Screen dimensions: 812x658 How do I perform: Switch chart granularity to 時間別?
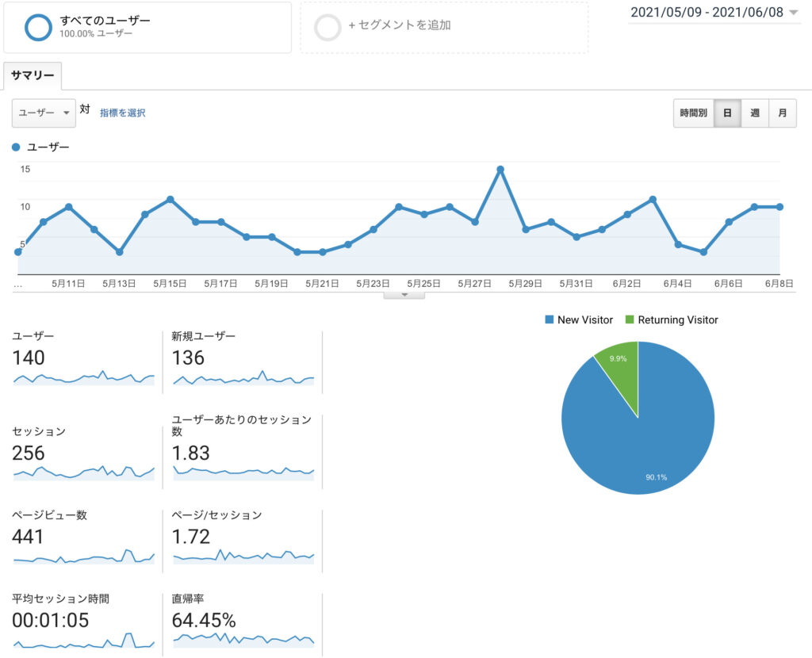click(x=693, y=113)
